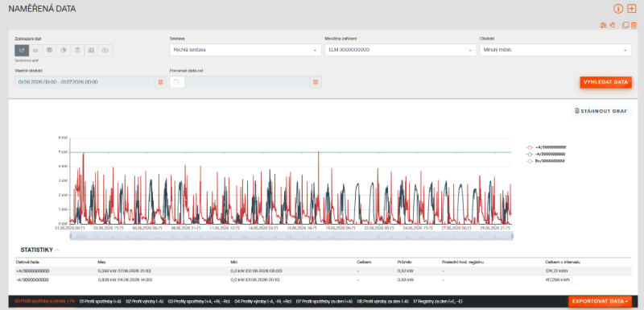Click the left handle of the chart range slider
The width and height of the screenshot is (644, 310).
70,236
